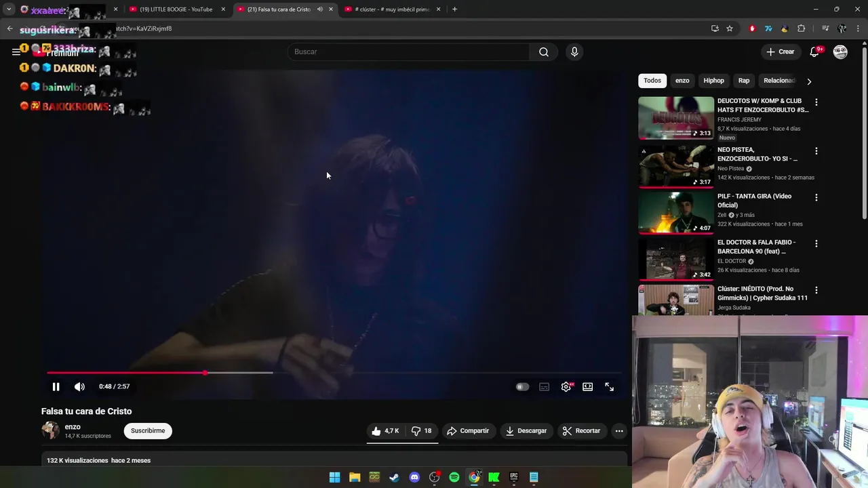The height and width of the screenshot is (488, 868).
Task: Like the video with thumbs up
Action: point(385,431)
